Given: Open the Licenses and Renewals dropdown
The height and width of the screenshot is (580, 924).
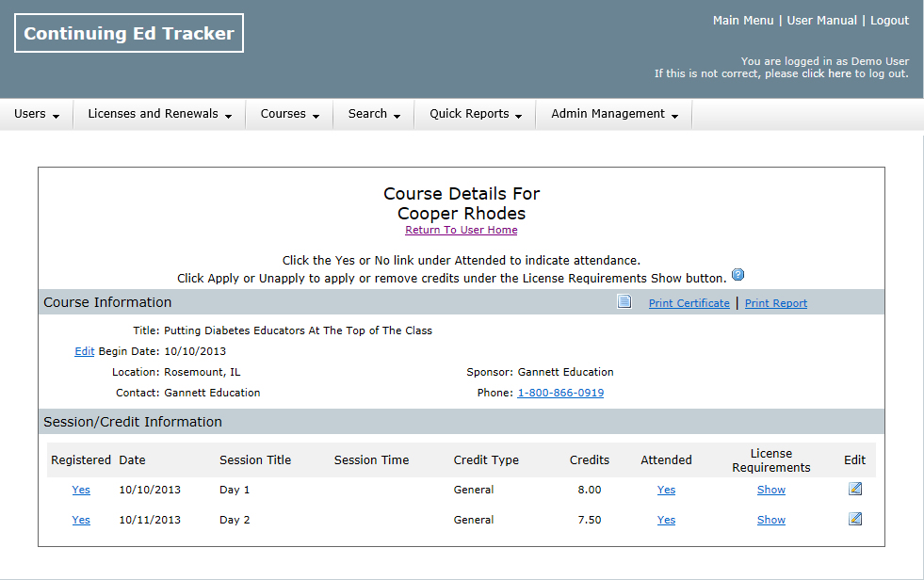Looking at the screenshot, I should click(x=159, y=114).
